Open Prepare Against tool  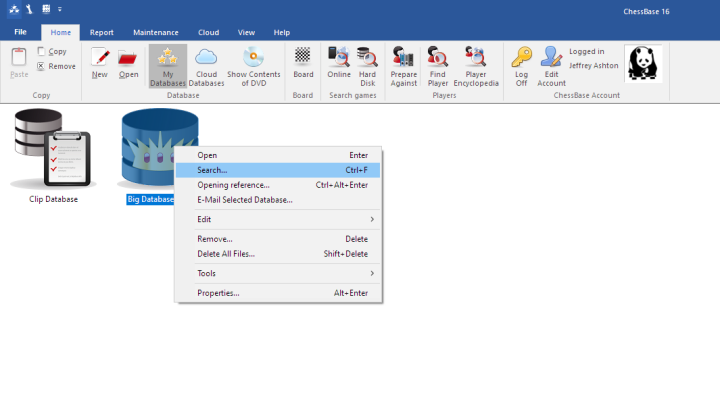tap(404, 66)
